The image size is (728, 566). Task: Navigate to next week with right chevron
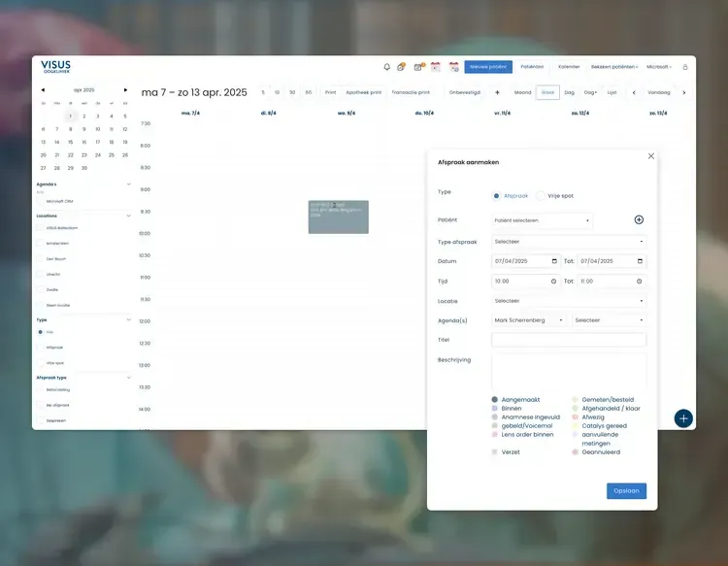point(683,93)
